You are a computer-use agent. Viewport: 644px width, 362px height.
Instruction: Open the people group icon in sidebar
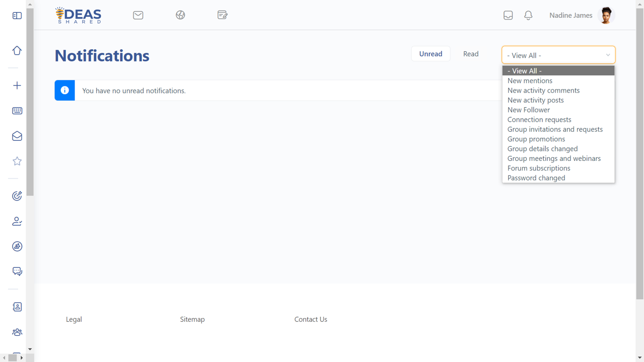17,332
